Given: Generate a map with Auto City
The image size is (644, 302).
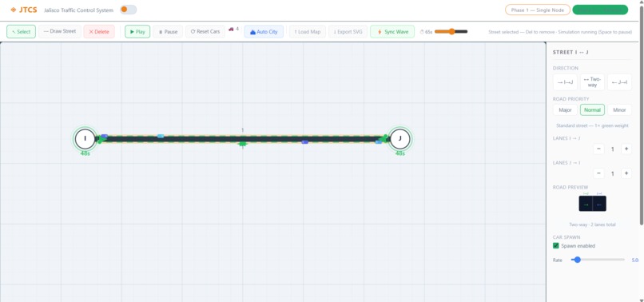Looking at the screenshot, I should tap(264, 32).
